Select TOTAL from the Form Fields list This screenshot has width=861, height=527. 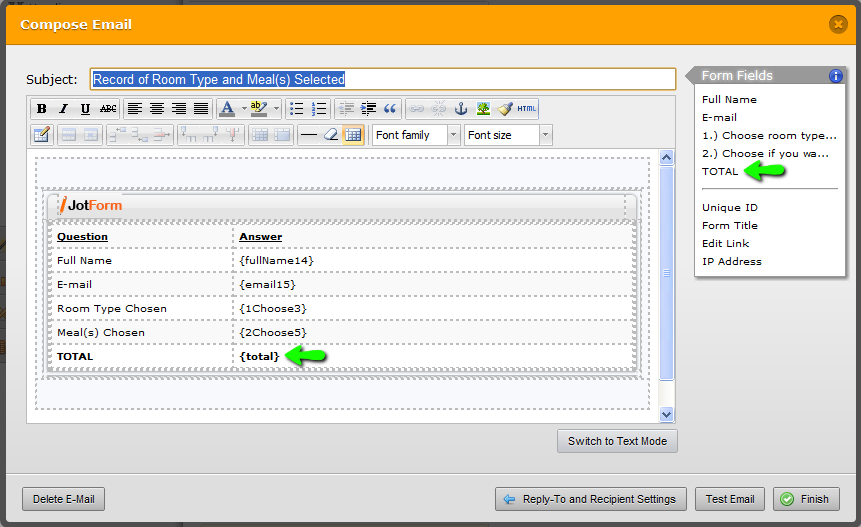tap(720, 171)
